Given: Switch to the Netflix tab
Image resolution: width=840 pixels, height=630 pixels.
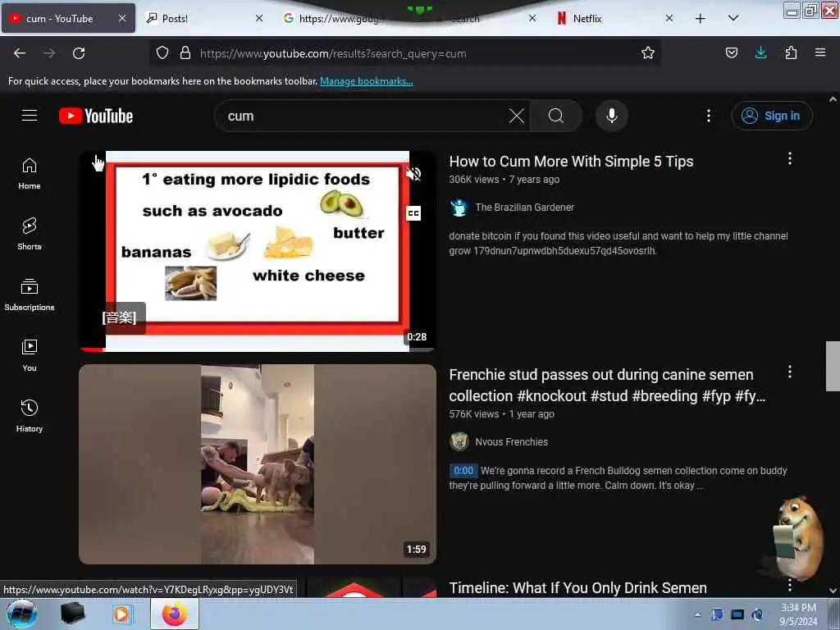Looking at the screenshot, I should pyautogui.click(x=614, y=19).
